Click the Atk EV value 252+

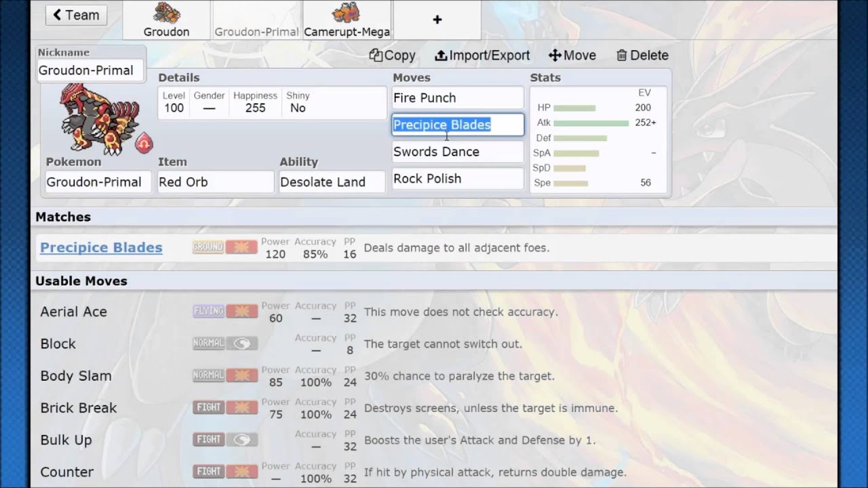[x=646, y=123]
